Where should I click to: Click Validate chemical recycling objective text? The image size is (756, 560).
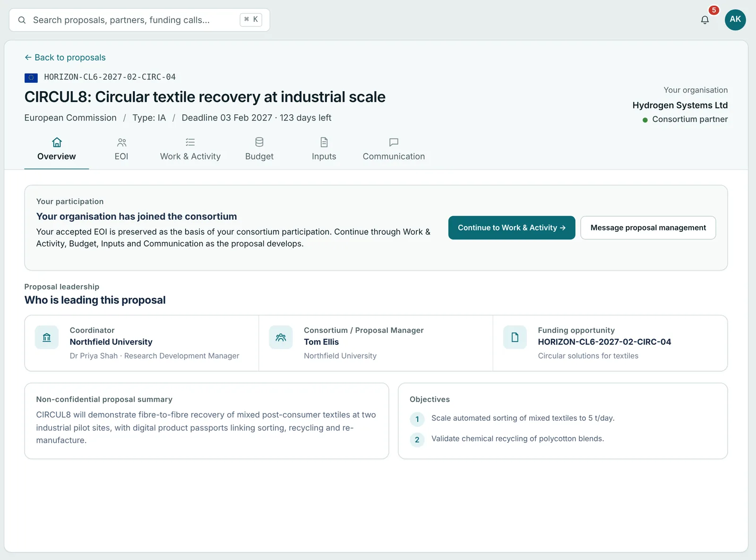517,439
